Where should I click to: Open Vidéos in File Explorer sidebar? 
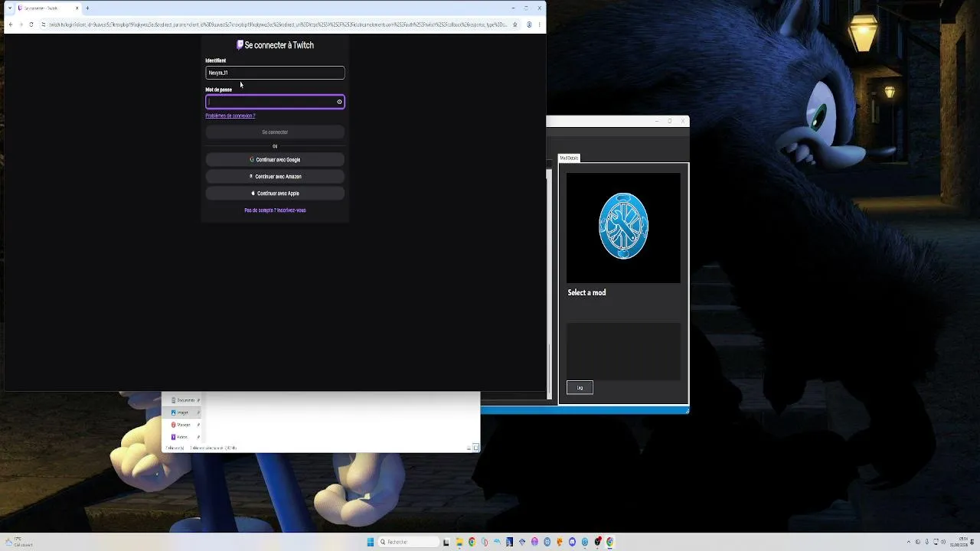click(181, 437)
